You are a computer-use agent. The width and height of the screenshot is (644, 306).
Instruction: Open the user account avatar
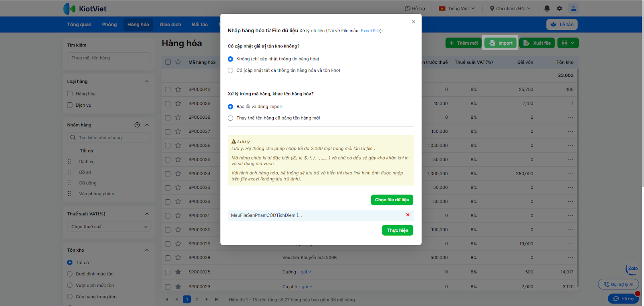point(574,8)
